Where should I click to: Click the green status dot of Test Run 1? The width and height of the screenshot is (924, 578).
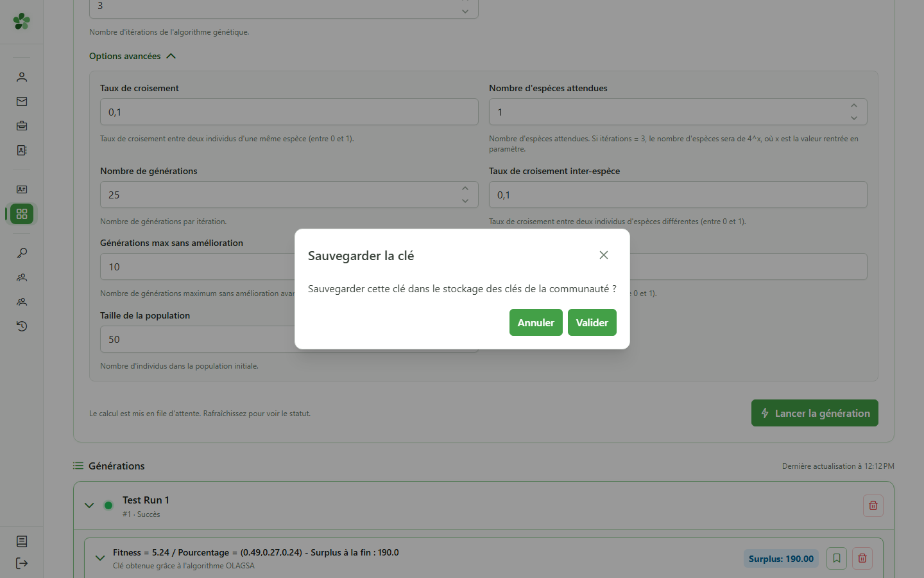108,505
